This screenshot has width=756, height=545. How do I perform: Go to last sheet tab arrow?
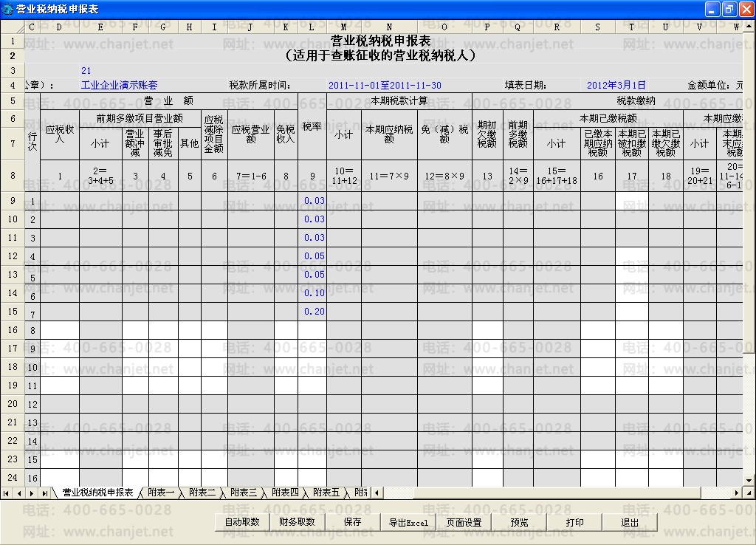click(x=44, y=493)
